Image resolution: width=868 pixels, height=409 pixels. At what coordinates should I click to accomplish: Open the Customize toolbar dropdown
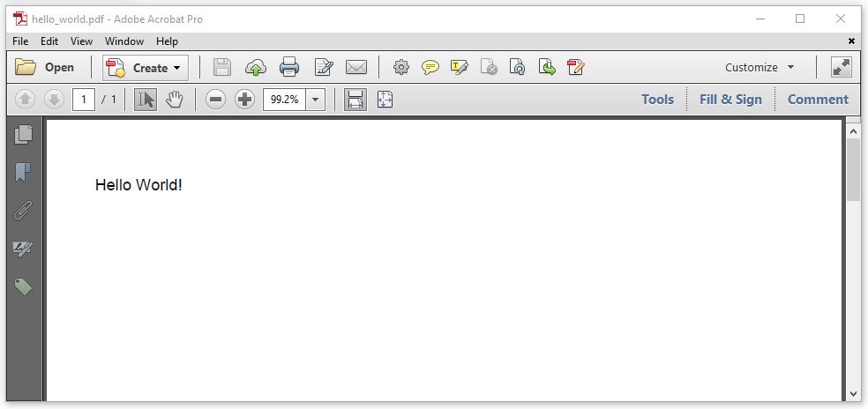point(760,68)
